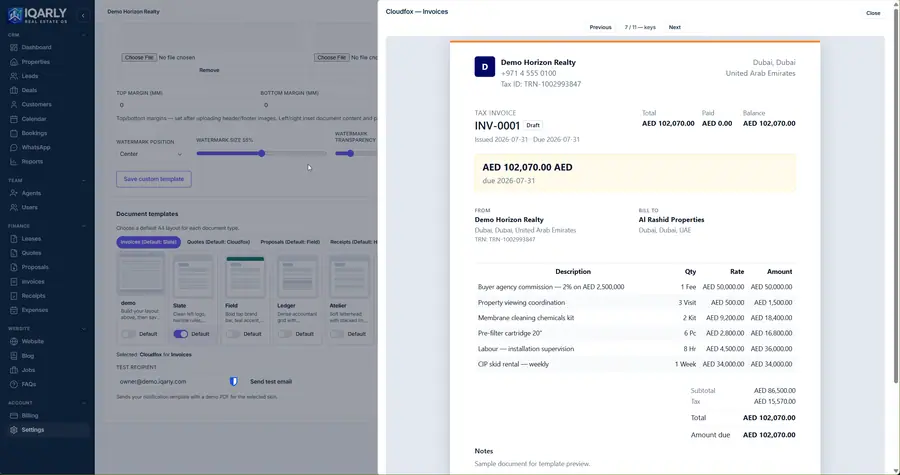Click the Leases document icon
Viewport: 900px width, 475px height.
[14, 239]
